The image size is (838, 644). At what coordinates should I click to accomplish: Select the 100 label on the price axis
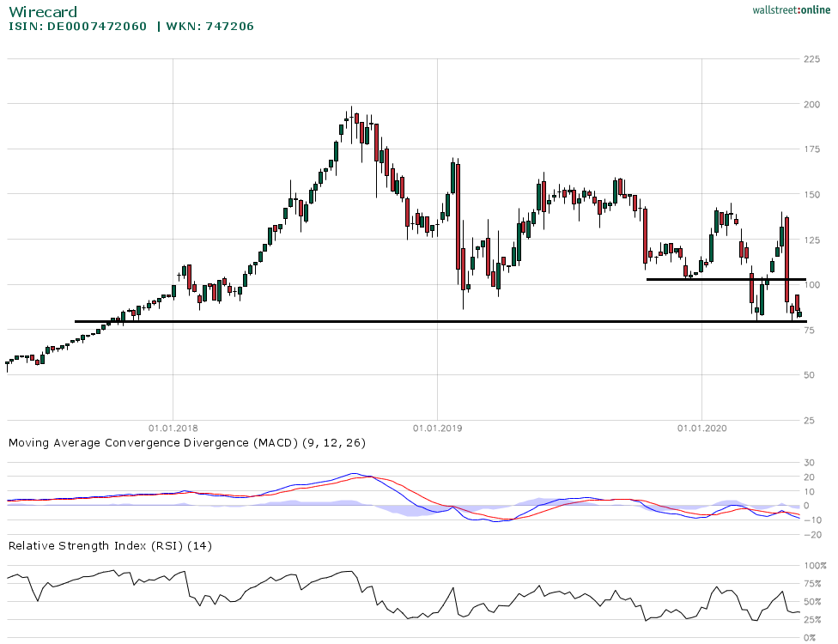pos(812,285)
